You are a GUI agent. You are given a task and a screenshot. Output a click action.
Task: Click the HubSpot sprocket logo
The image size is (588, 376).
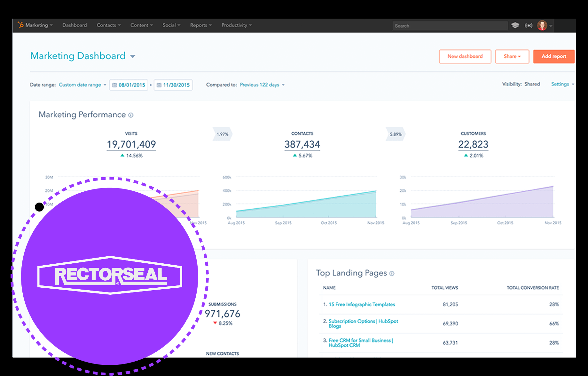coord(21,25)
